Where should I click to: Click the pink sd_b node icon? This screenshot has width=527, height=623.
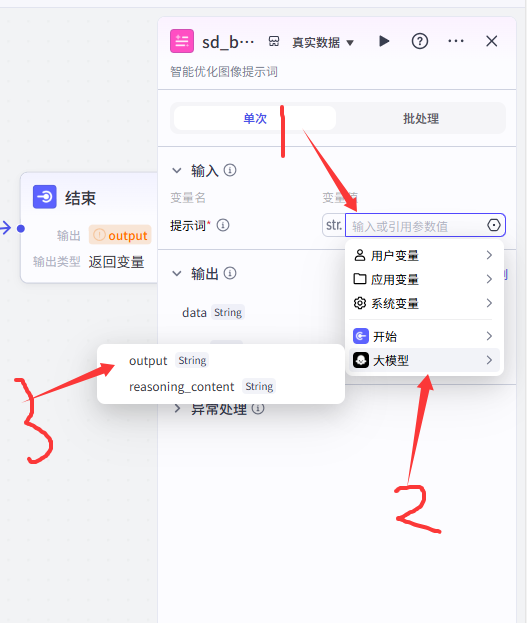182,41
